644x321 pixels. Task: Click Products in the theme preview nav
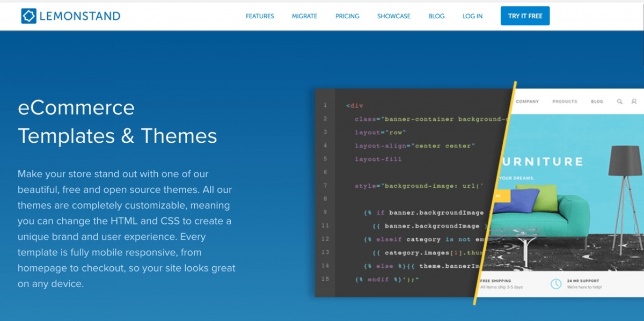coord(565,101)
